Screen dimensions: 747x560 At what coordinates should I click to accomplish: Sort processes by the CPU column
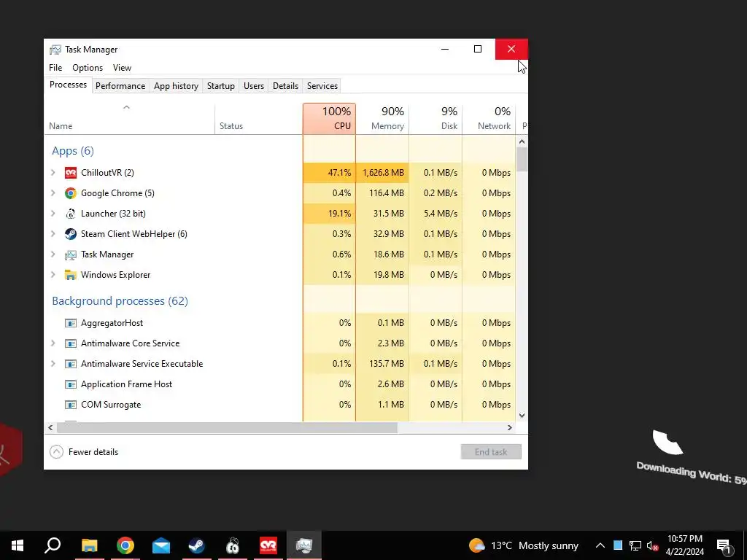pyautogui.click(x=329, y=119)
